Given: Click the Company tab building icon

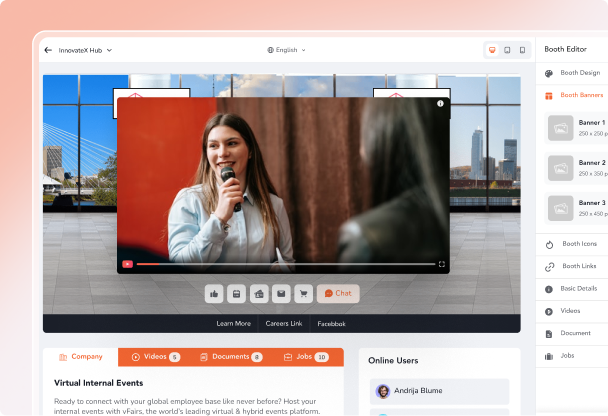Looking at the screenshot, I should point(63,357).
